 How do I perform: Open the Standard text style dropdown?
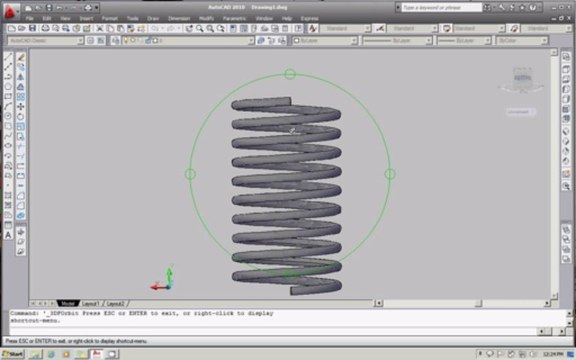pyautogui.click(x=345, y=28)
